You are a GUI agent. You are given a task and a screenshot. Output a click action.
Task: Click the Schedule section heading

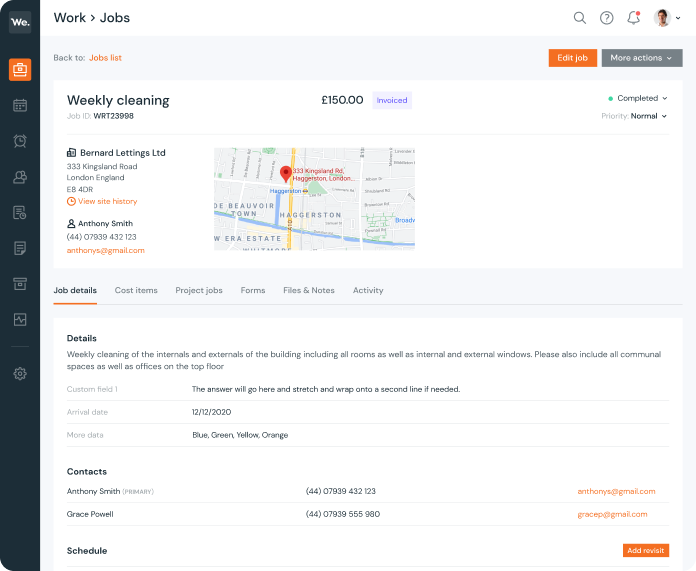pyautogui.click(x=87, y=551)
